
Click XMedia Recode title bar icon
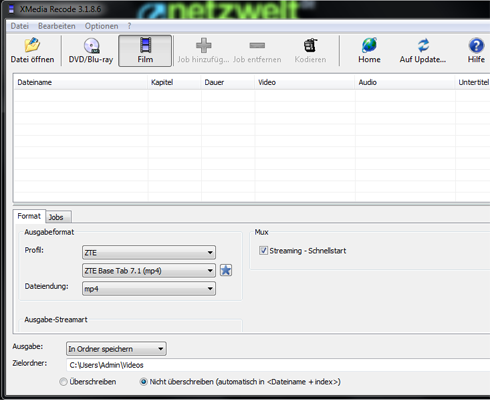(11, 9)
